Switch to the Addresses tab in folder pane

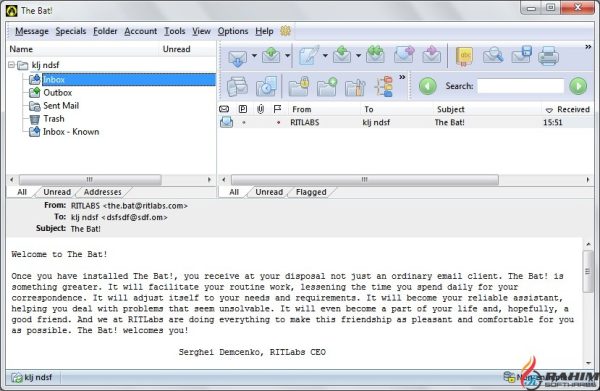[x=103, y=192]
